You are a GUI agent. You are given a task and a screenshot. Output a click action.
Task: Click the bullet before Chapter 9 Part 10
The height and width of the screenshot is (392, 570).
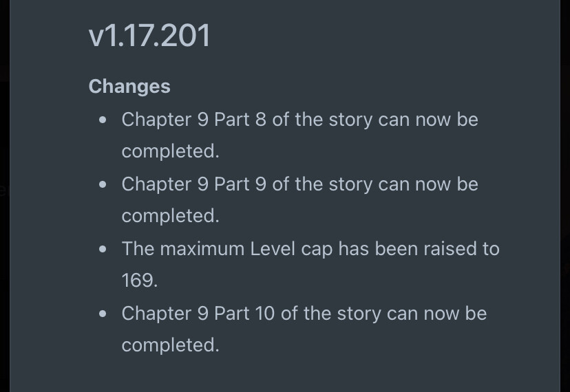[x=103, y=314]
